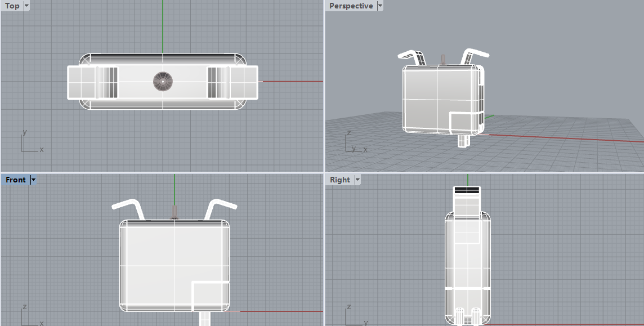
Task: Expand the Right viewport dropdown arrow
Action: point(357,180)
